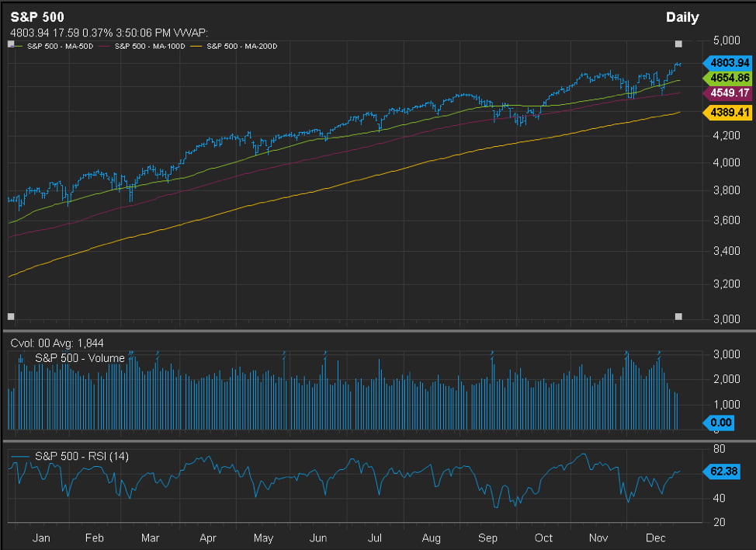Click the 4,200 price axis label
This screenshot has height=550, width=756.
(726, 135)
